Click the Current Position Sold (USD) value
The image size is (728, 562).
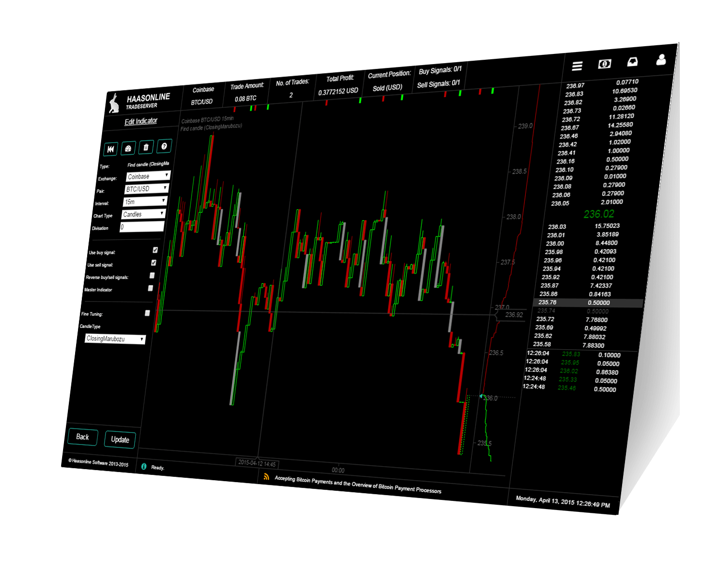[x=387, y=88]
